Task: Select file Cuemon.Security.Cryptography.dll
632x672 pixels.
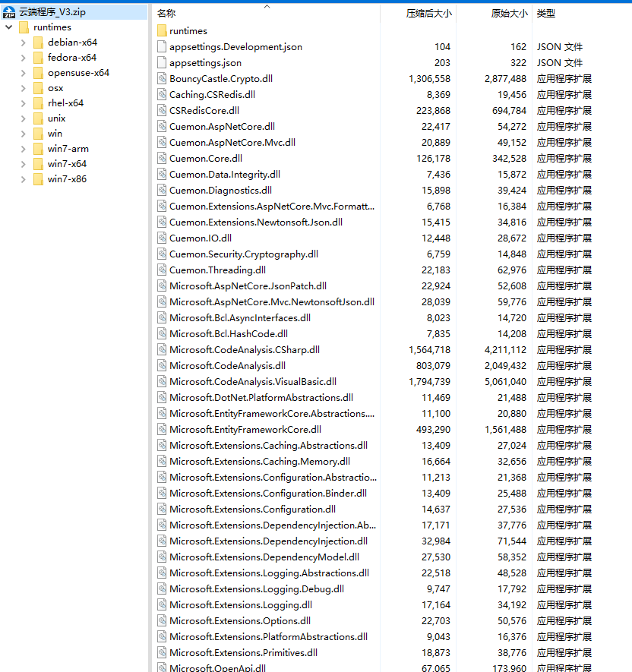Action: (x=244, y=254)
